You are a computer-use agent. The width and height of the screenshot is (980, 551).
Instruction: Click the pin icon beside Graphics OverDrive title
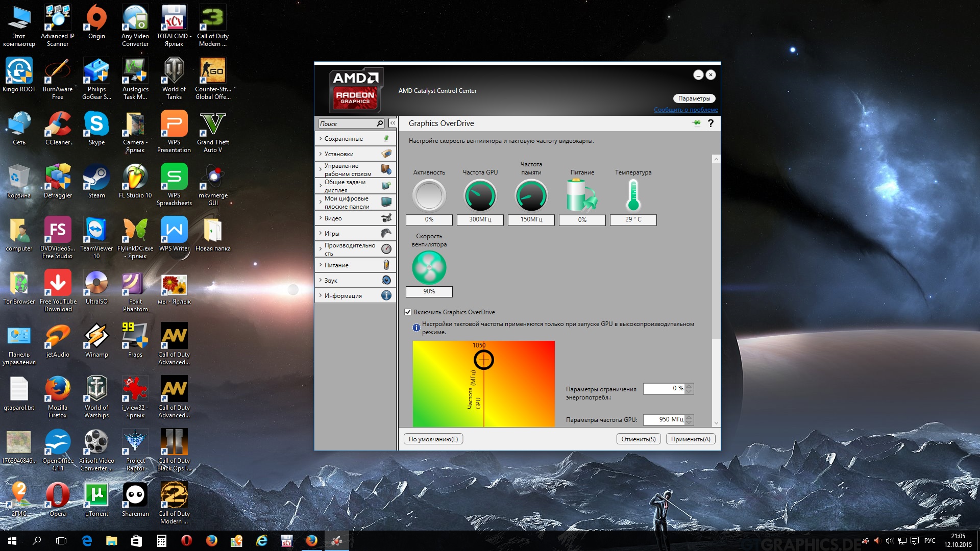point(696,123)
